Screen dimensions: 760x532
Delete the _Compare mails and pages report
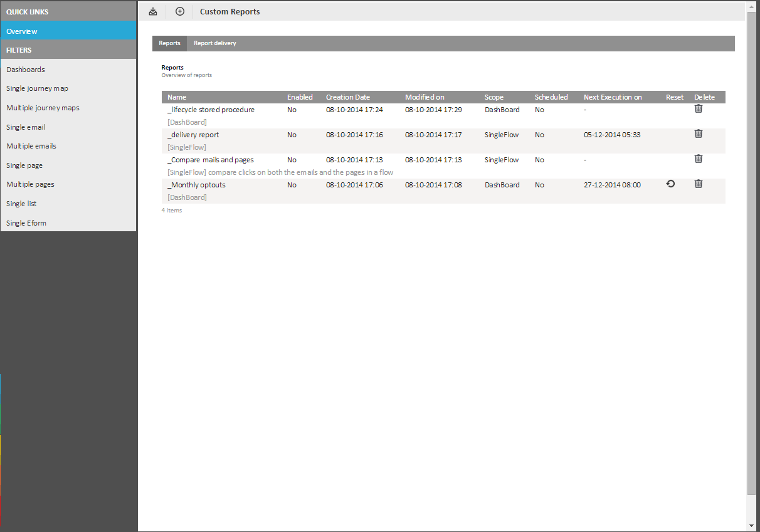click(699, 159)
